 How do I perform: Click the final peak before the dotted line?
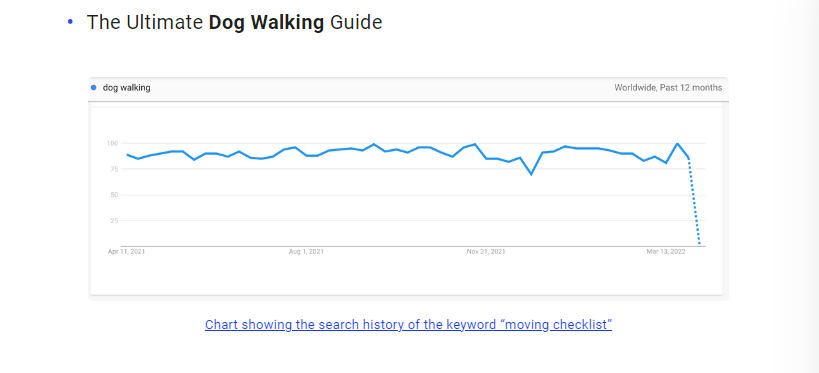pyautogui.click(x=677, y=143)
